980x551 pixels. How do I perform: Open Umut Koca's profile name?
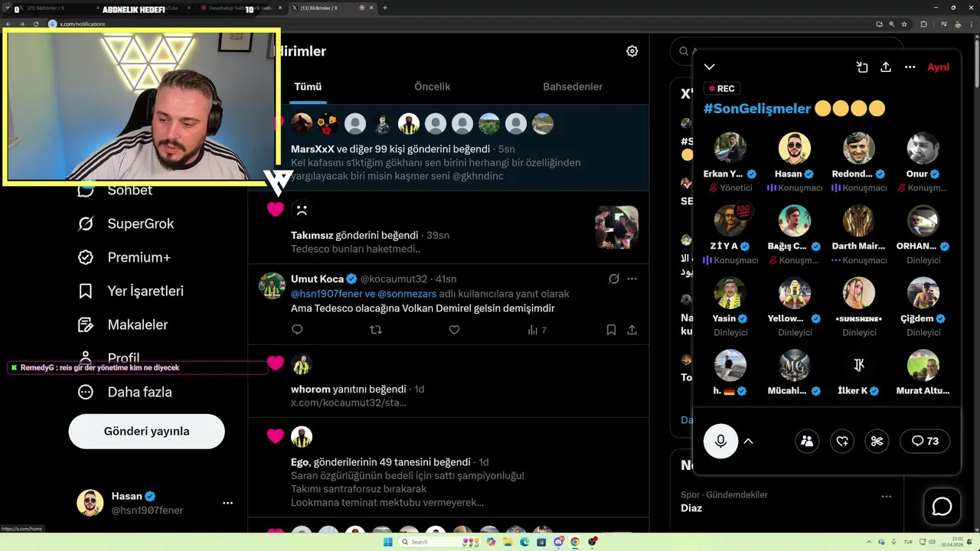(317, 279)
